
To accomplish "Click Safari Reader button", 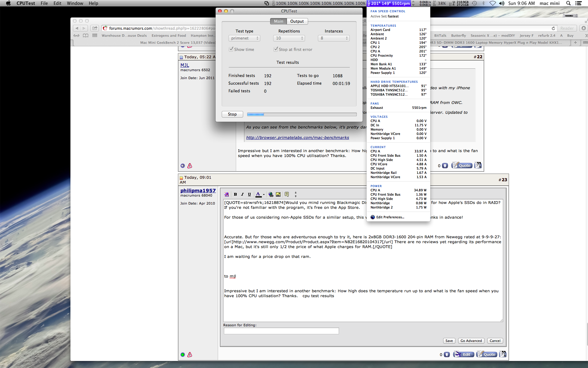I will [x=567, y=28].
